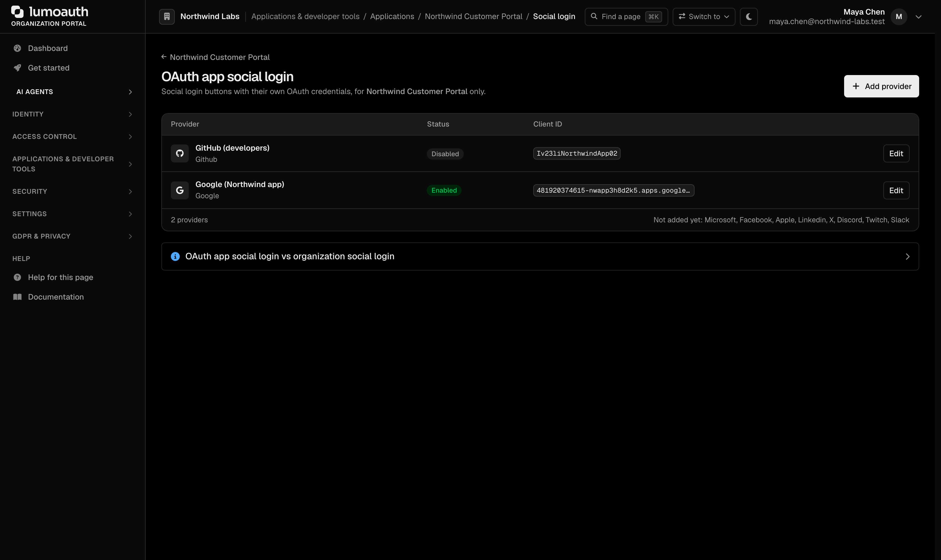
Task: Click the blue info icon in comparison panel
Action: click(x=175, y=256)
